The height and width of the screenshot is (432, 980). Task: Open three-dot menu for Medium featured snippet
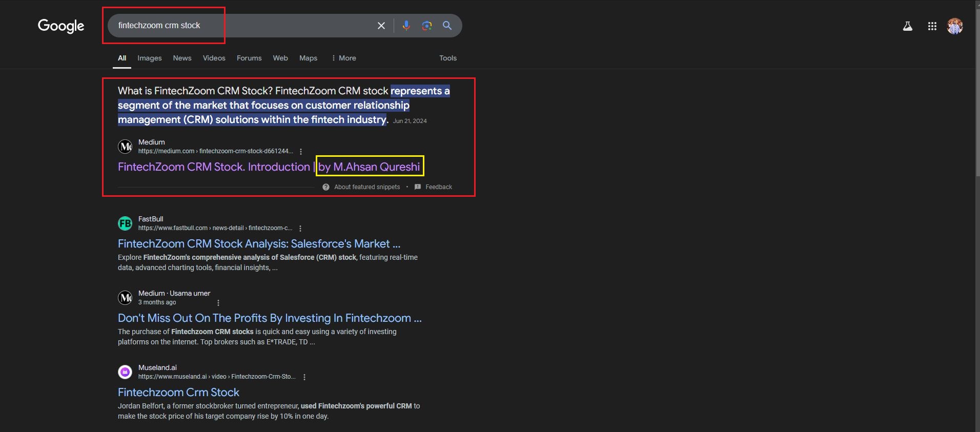(x=301, y=152)
